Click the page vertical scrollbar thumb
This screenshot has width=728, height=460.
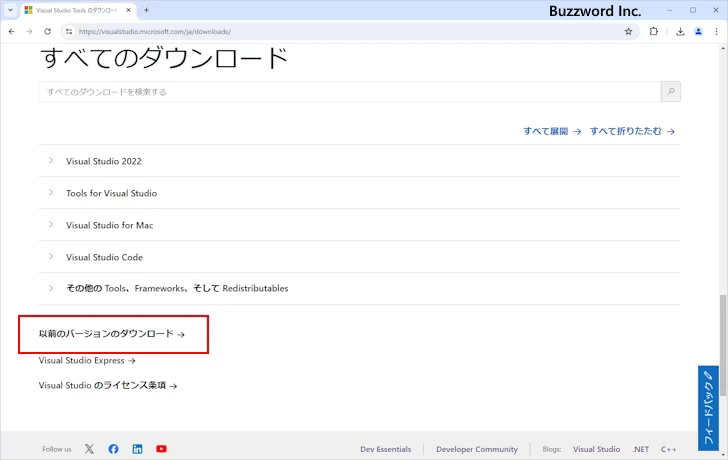[723, 346]
